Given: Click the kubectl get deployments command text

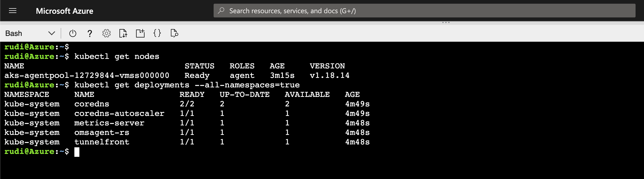Looking at the screenshot, I should 187,85.
